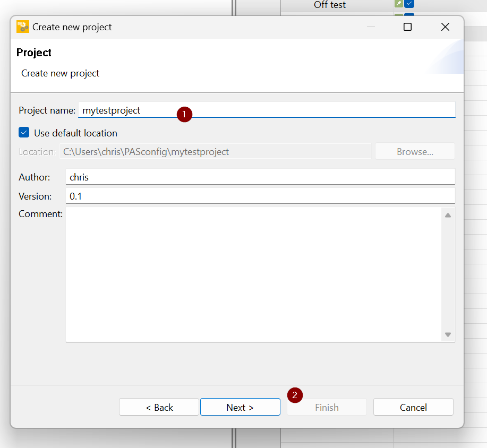Click the Author input field
Screen dimensions: 487x448
pyautogui.click(x=260, y=177)
